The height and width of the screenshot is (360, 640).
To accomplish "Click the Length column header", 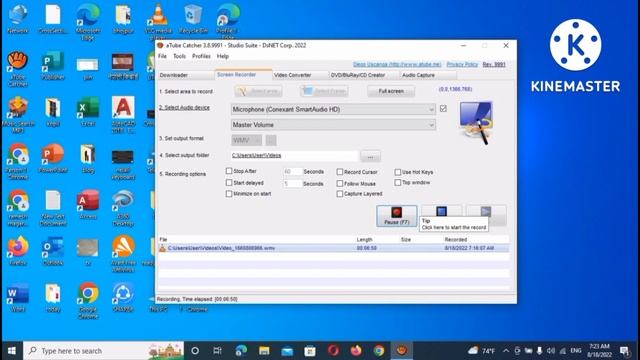I will pos(364,240).
